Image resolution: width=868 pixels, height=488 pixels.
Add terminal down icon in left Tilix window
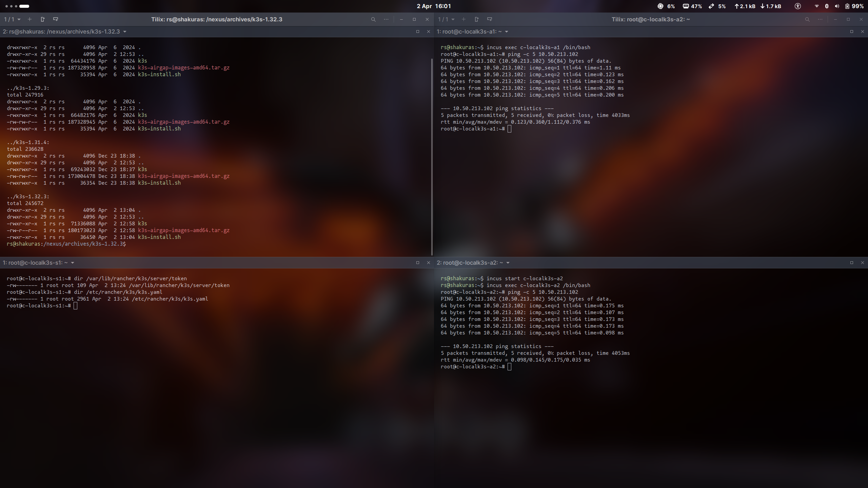(56, 19)
